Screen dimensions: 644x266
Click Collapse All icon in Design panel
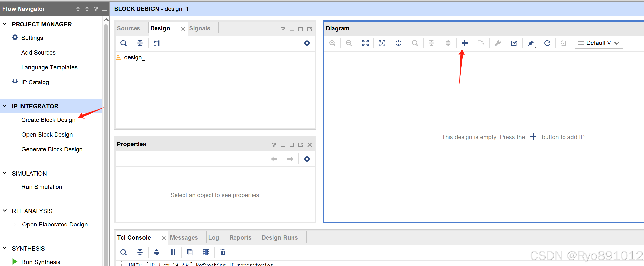140,43
